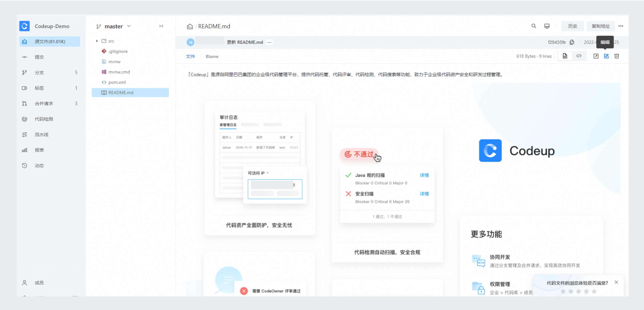Expand commit message ellipsis button
The image size is (644, 310).
click(x=269, y=42)
